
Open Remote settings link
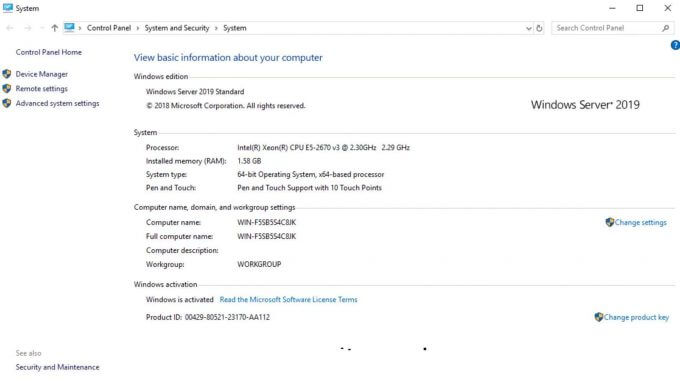click(x=42, y=88)
